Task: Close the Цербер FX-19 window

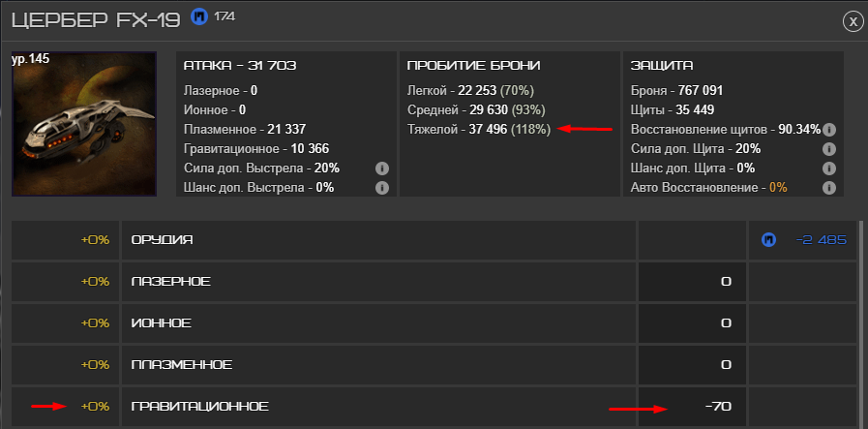Action: tap(851, 21)
